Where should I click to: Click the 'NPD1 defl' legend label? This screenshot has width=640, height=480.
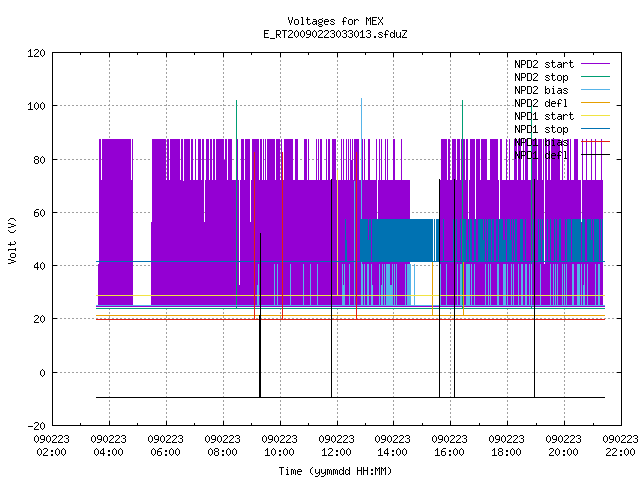pos(541,156)
